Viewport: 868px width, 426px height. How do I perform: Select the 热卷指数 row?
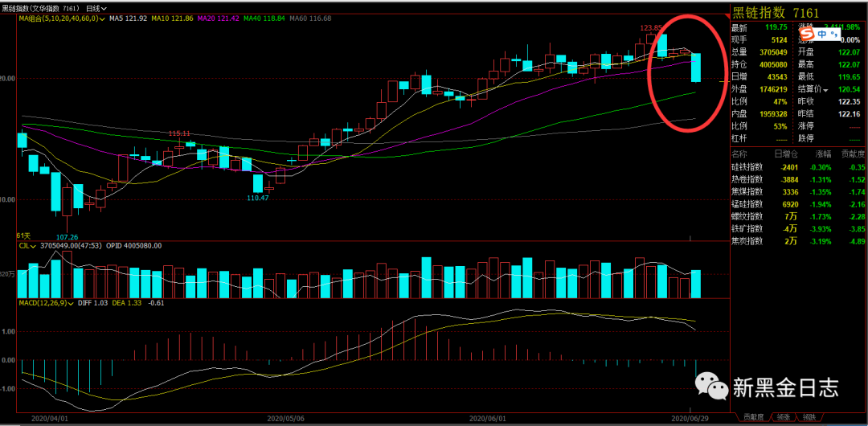(x=798, y=179)
